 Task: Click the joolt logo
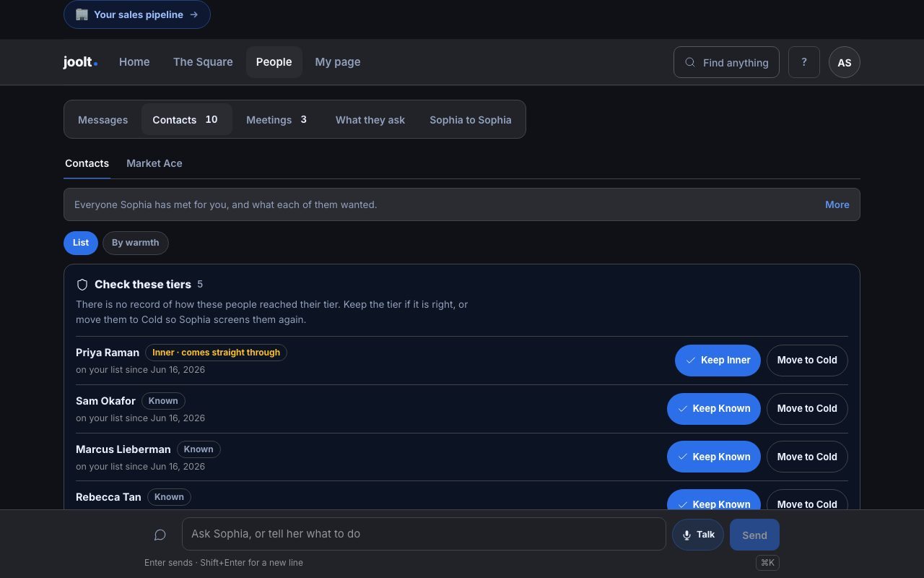pyautogui.click(x=80, y=62)
